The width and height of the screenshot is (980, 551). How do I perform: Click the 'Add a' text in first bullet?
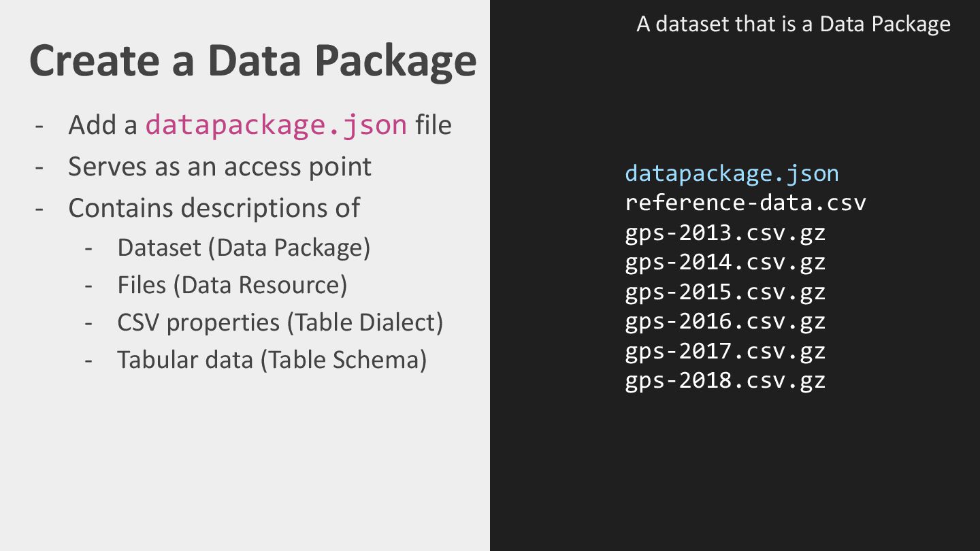(x=103, y=125)
